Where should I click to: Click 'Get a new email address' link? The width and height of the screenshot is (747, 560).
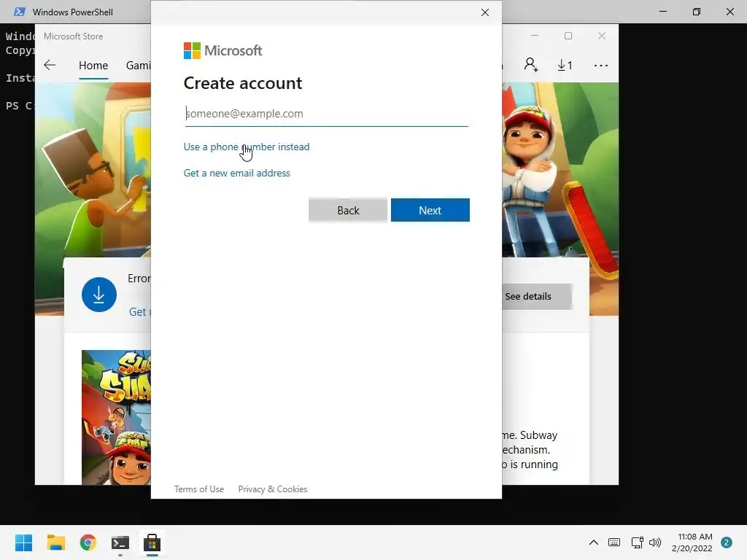click(237, 173)
